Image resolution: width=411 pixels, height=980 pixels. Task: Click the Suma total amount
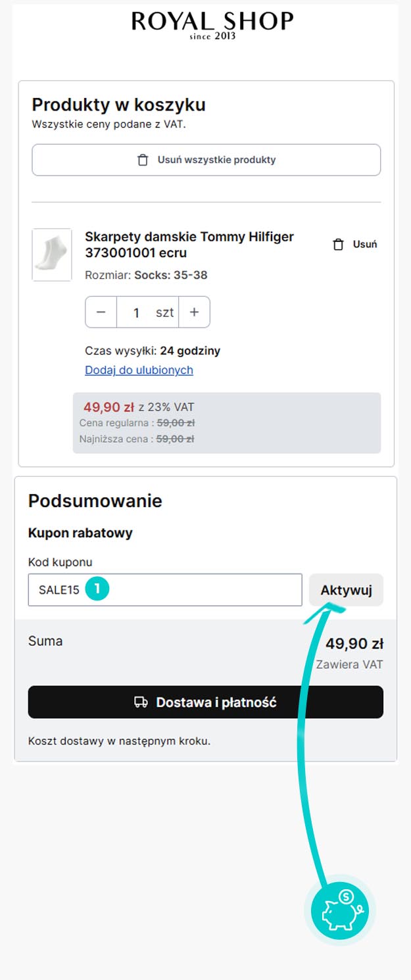click(x=354, y=643)
